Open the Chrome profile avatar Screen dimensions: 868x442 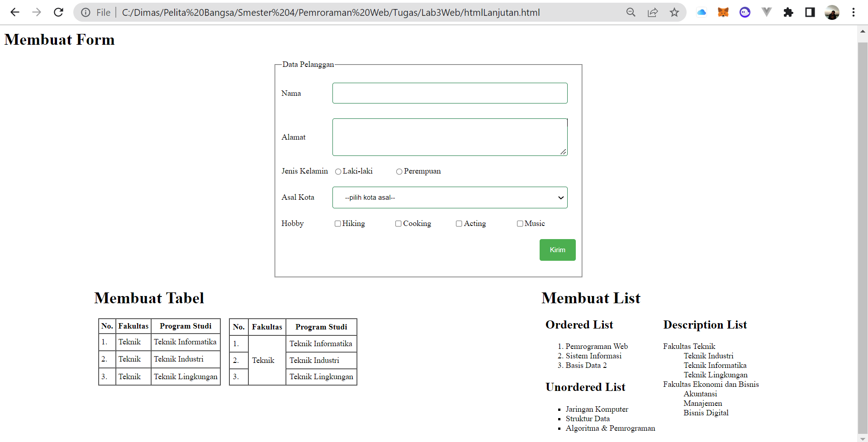[x=832, y=12]
